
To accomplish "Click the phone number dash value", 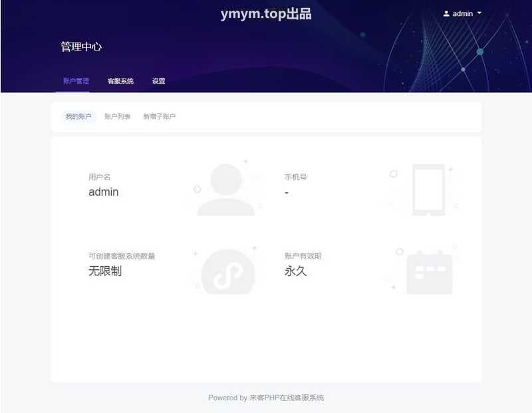I will [x=287, y=193].
